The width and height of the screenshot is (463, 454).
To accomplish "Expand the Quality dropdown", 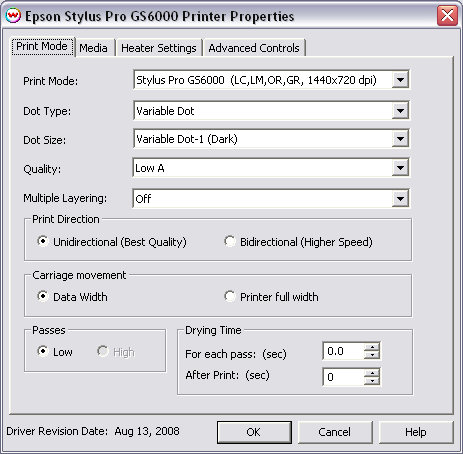I will tap(400, 168).
